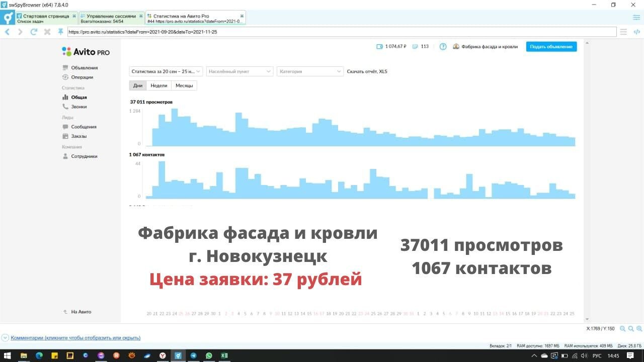Click the browser back arrow
The width and height of the screenshot is (644, 362).
tap(7, 32)
